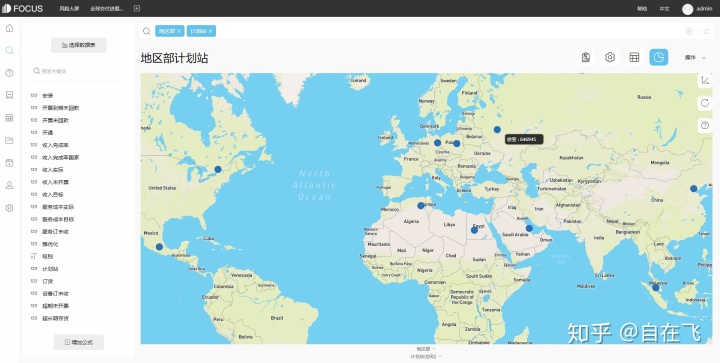This screenshot has height=363, width=720.
Task: Click the clipboard pin icon beside chart title
Action: (585, 57)
